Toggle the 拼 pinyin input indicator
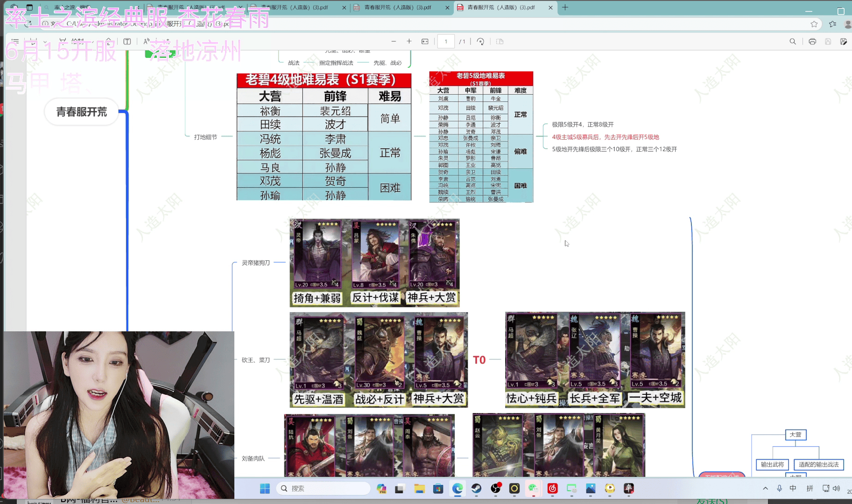 810,488
